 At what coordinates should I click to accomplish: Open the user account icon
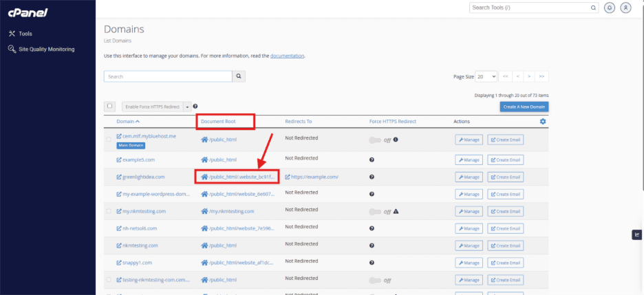click(x=625, y=8)
